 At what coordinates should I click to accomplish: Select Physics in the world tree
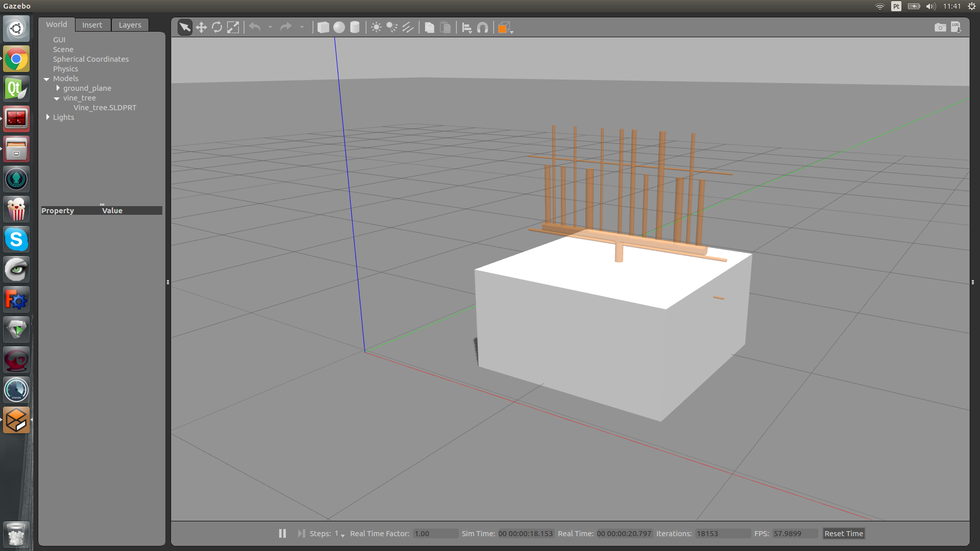[x=66, y=69]
